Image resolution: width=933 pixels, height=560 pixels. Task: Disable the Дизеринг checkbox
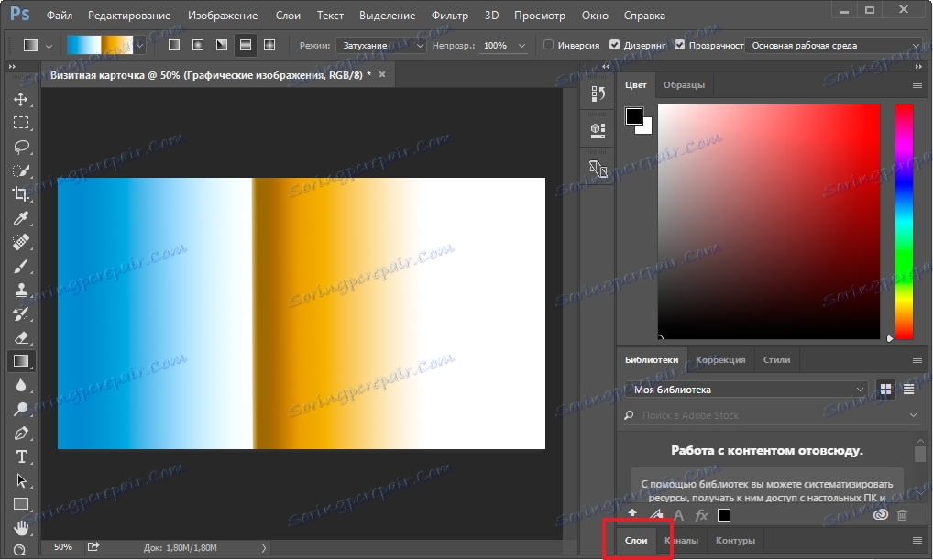pos(615,44)
